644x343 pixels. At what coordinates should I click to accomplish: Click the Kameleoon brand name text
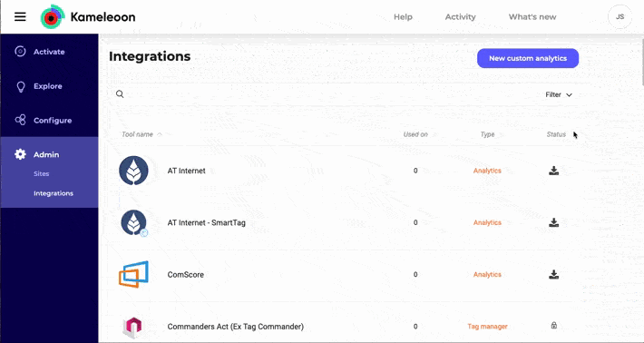102,17
